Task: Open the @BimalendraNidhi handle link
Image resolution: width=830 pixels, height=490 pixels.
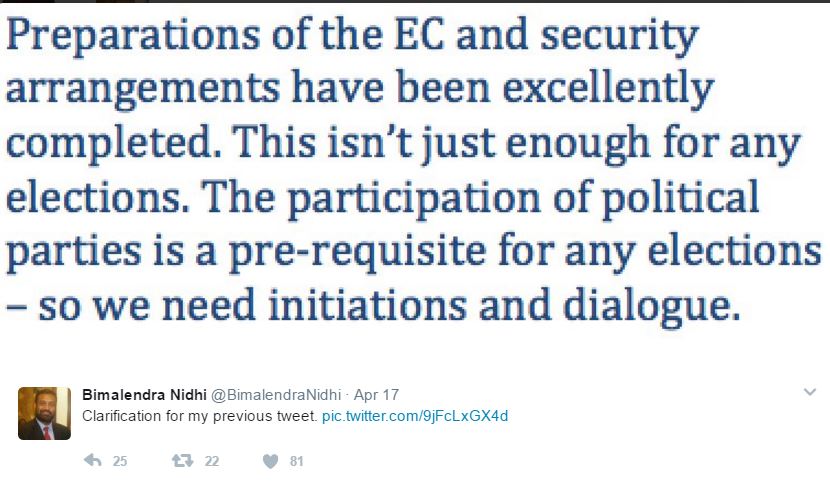Action: click(276, 395)
